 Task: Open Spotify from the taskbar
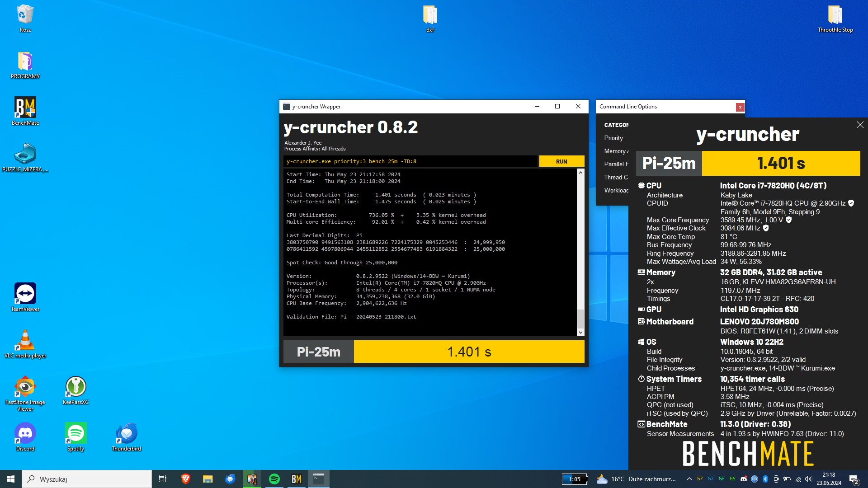274,479
